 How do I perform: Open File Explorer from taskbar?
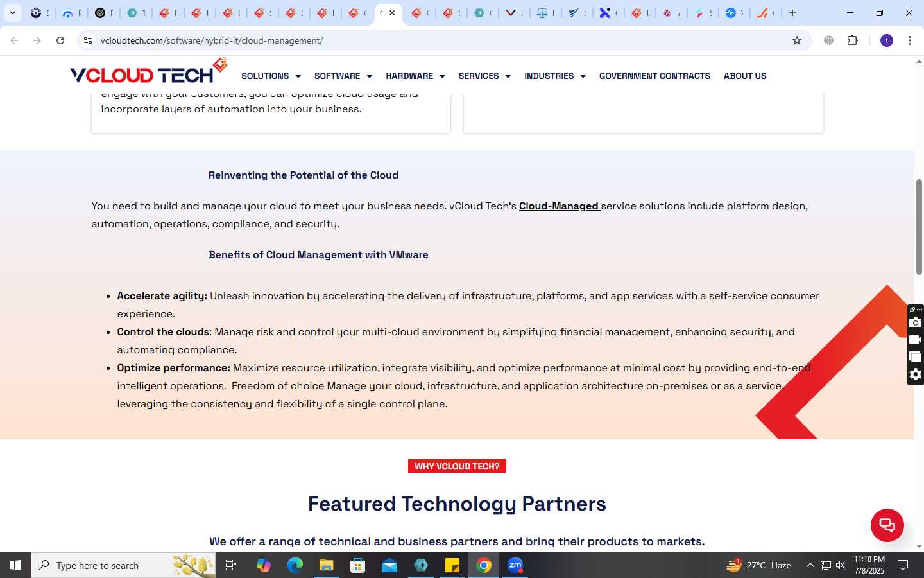[326, 565]
